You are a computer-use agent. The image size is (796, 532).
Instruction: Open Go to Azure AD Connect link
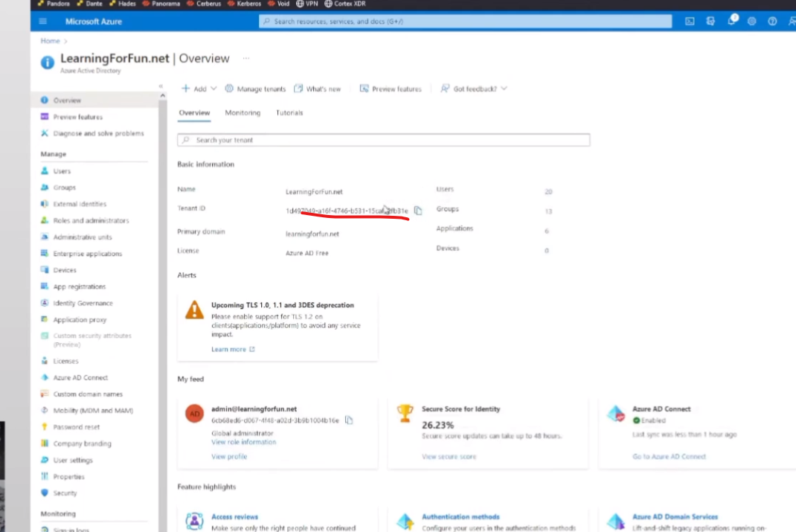(669, 456)
